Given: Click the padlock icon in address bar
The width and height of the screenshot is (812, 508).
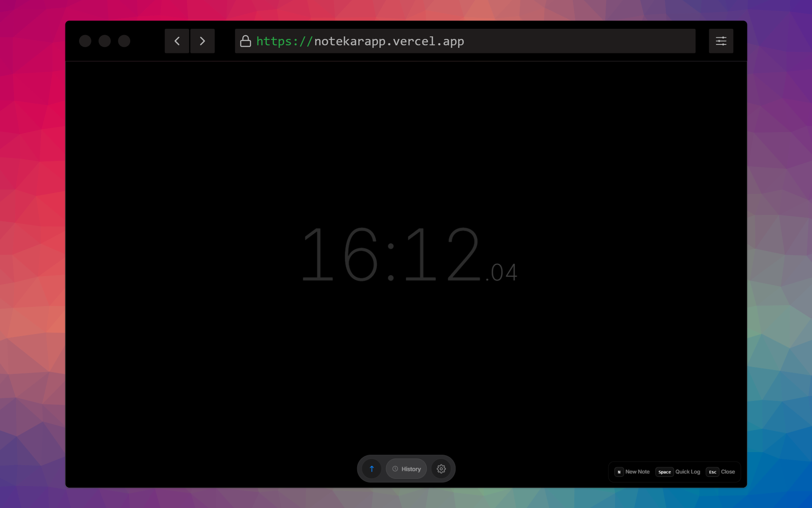Looking at the screenshot, I should click(x=245, y=41).
